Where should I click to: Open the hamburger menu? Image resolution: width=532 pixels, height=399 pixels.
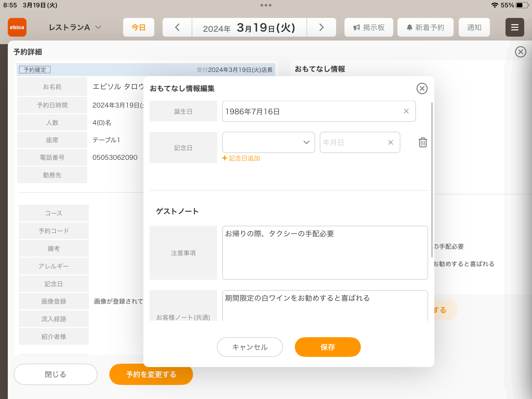click(515, 27)
